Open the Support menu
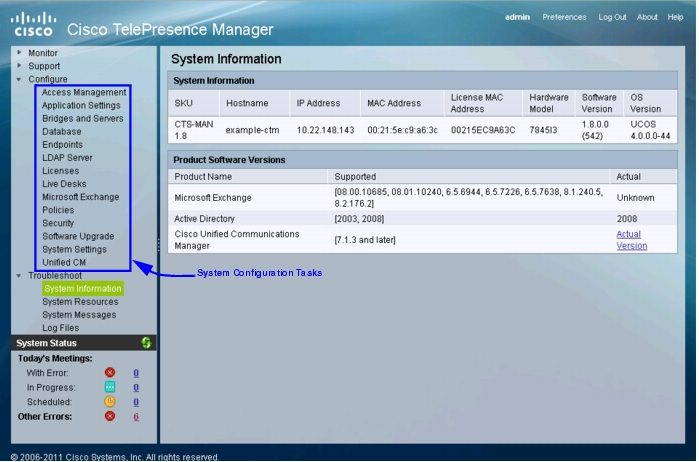Image resolution: width=699 pixels, height=462 pixels. tap(44, 66)
